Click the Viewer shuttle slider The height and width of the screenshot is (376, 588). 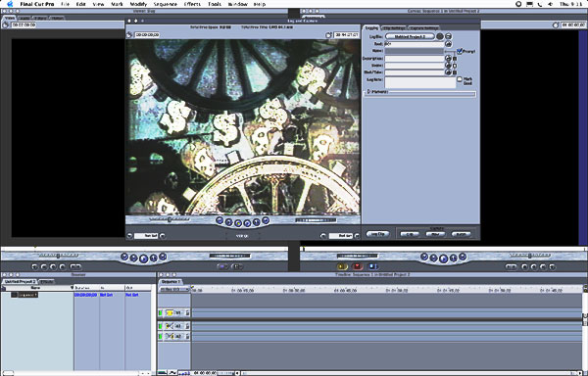pyautogui.click(x=58, y=256)
